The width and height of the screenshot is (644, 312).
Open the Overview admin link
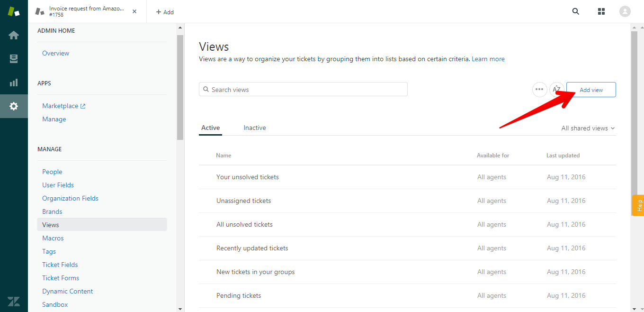click(x=55, y=53)
